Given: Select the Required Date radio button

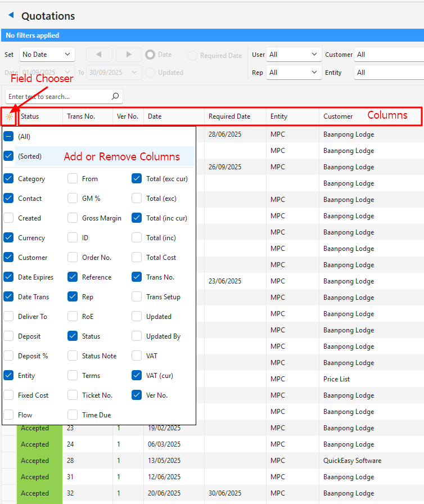Looking at the screenshot, I should (192, 56).
